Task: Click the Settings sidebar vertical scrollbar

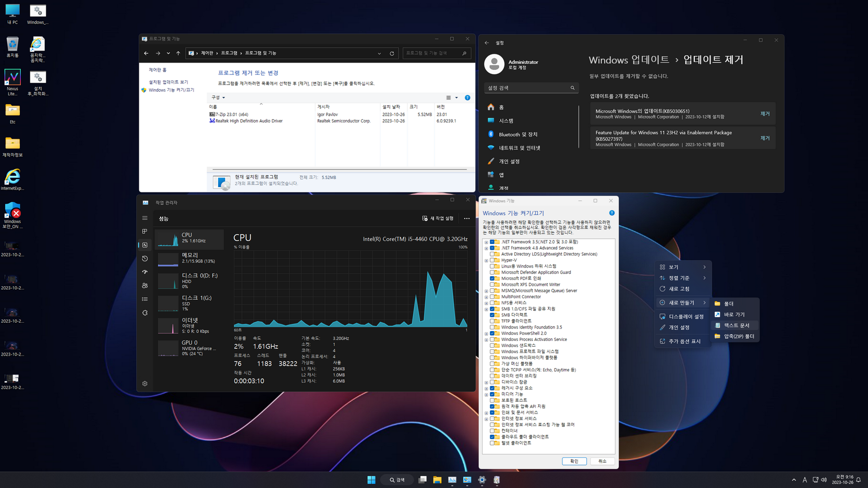Action: [x=579, y=127]
